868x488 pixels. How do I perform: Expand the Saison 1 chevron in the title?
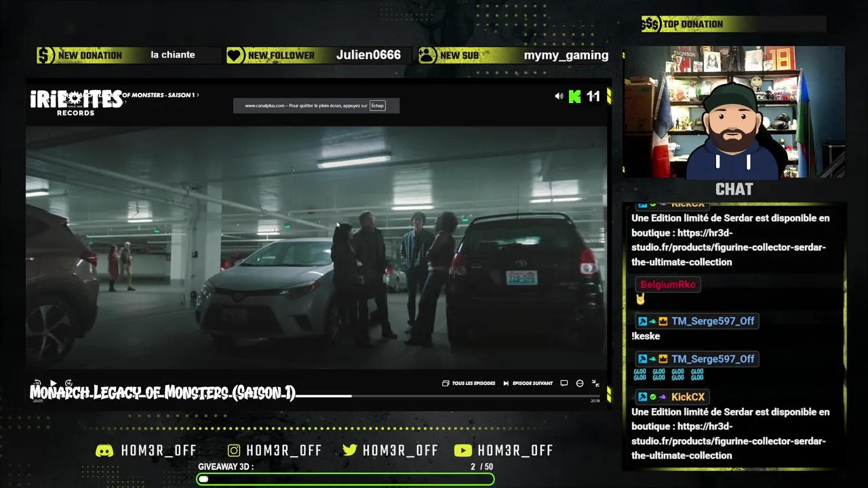click(x=197, y=95)
